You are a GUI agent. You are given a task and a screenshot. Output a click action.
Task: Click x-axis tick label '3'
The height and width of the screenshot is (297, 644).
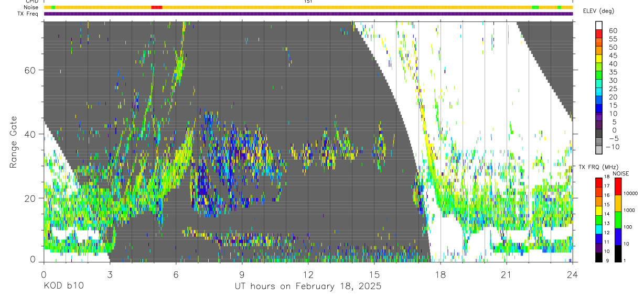pyautogui.click(x=110, y=274)
